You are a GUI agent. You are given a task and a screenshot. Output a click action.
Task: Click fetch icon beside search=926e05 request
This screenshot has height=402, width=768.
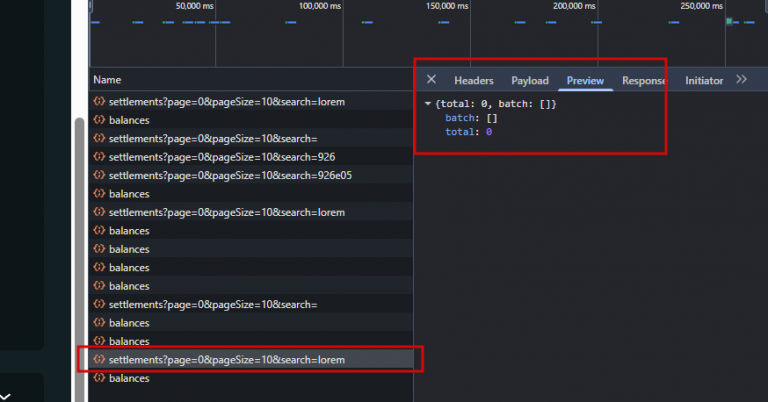pos(99,175)
